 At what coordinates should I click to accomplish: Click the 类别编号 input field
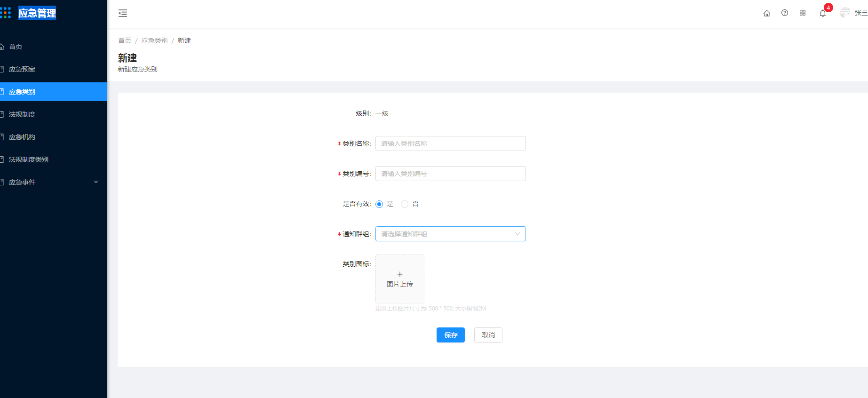450,174
